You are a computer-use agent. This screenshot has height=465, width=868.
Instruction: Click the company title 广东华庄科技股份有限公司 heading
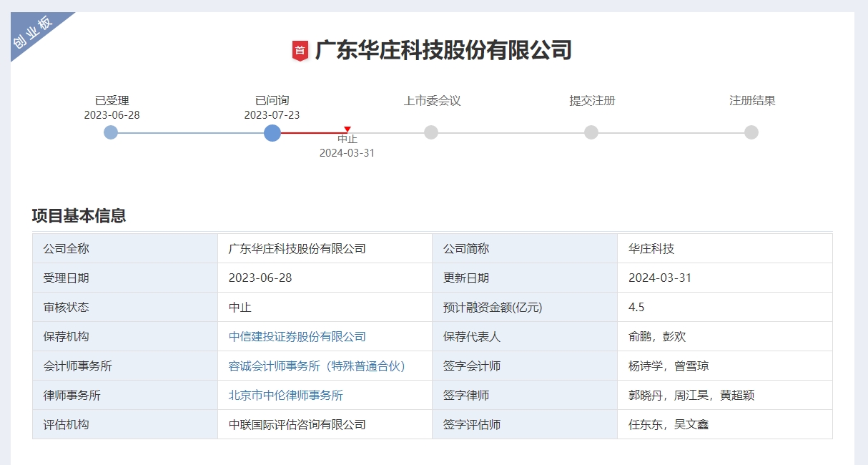[443, 50]
